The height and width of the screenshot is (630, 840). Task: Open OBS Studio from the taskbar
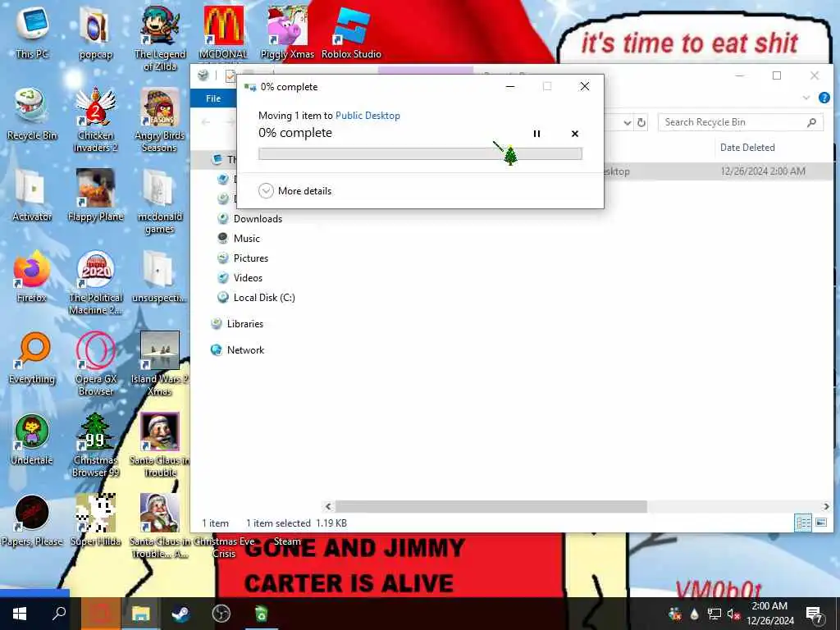pos(221,614)
